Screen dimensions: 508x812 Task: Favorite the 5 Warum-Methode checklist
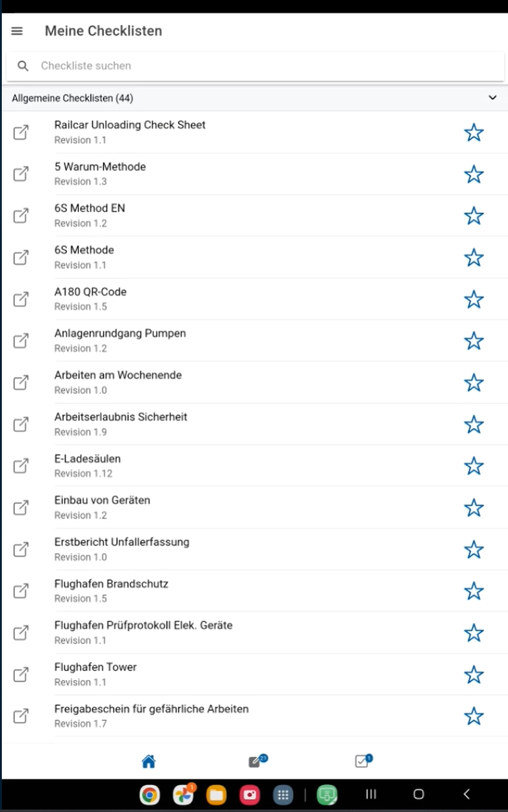(x=474, y=174)
